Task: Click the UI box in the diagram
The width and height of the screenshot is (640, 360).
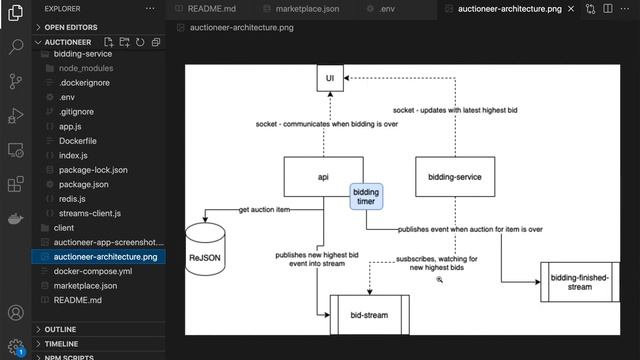Action: tap(330, 78)
